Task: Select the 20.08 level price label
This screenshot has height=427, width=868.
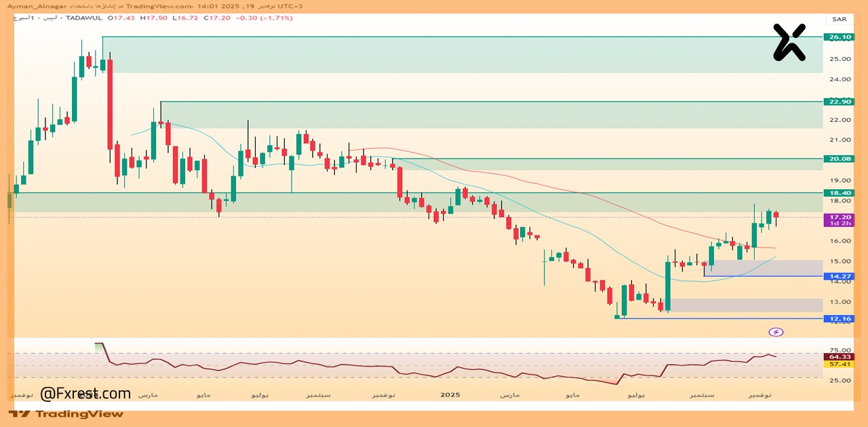Action: (x=837, y=159)
